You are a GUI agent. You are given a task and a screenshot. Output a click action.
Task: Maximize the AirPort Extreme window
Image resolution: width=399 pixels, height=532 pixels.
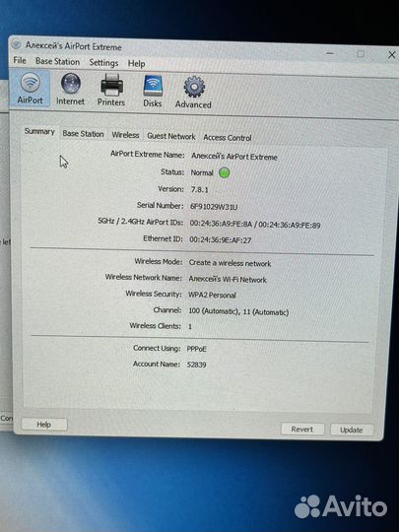[361, 54]
